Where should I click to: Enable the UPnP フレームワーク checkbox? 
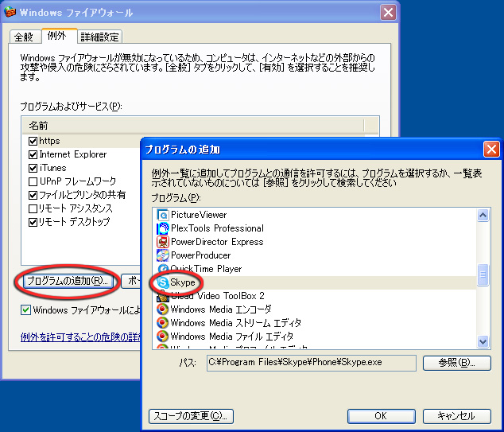(x=33, y=181)
